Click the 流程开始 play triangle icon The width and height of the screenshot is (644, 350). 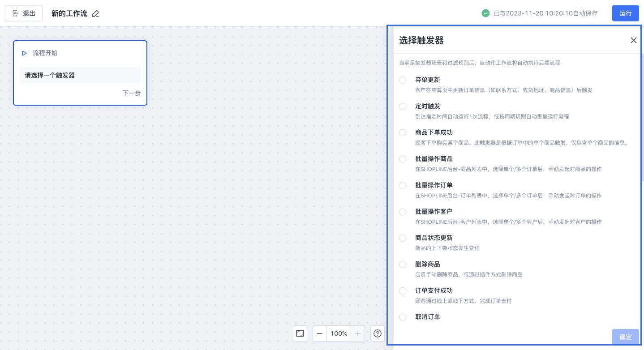click(x=24, y=53)
